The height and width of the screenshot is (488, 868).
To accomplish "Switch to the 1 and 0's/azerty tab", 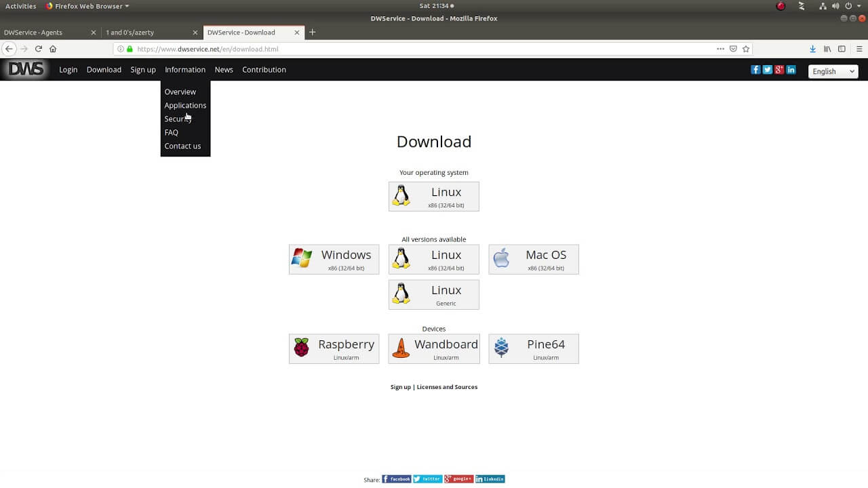I will coord(152,32).
